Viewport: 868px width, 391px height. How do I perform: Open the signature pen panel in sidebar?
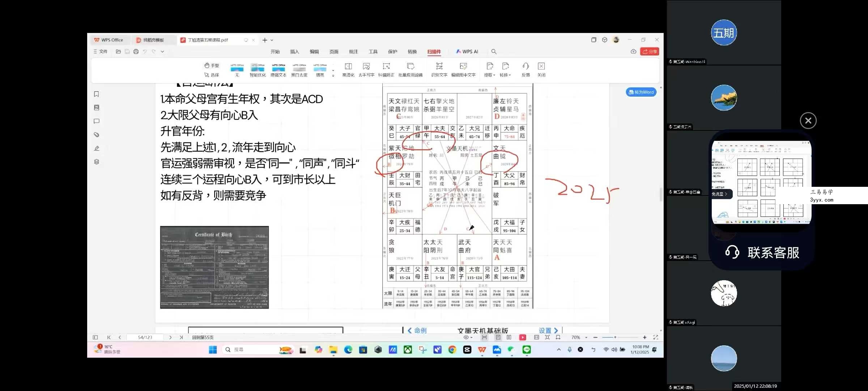[x=97, y=148]
